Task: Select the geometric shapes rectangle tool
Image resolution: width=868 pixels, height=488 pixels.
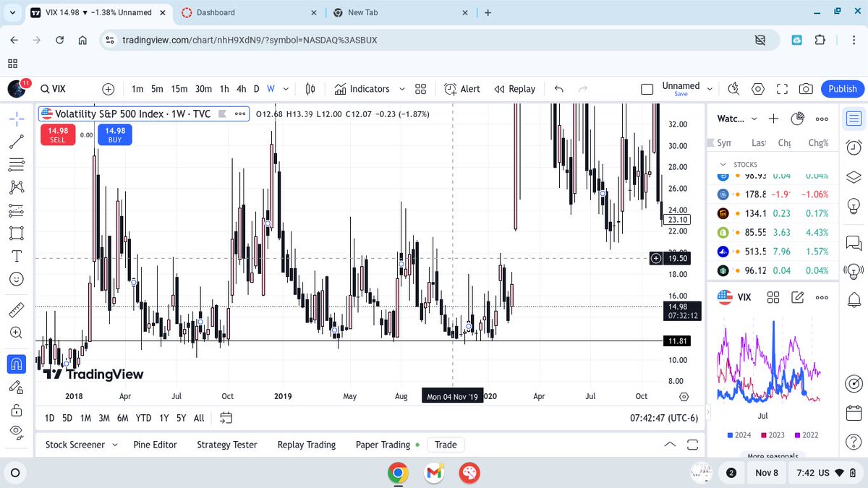Action: [x=17, y=234]
